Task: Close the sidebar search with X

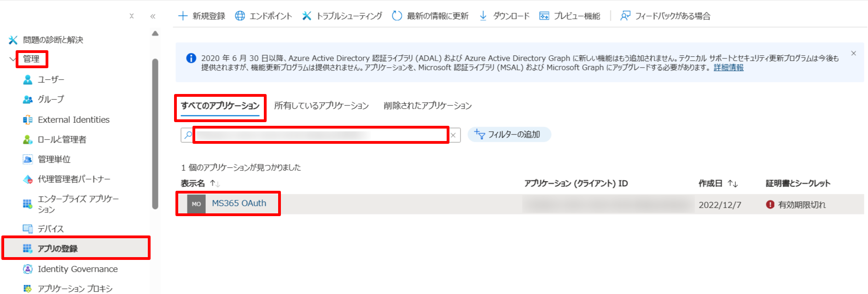Action: 132,16
